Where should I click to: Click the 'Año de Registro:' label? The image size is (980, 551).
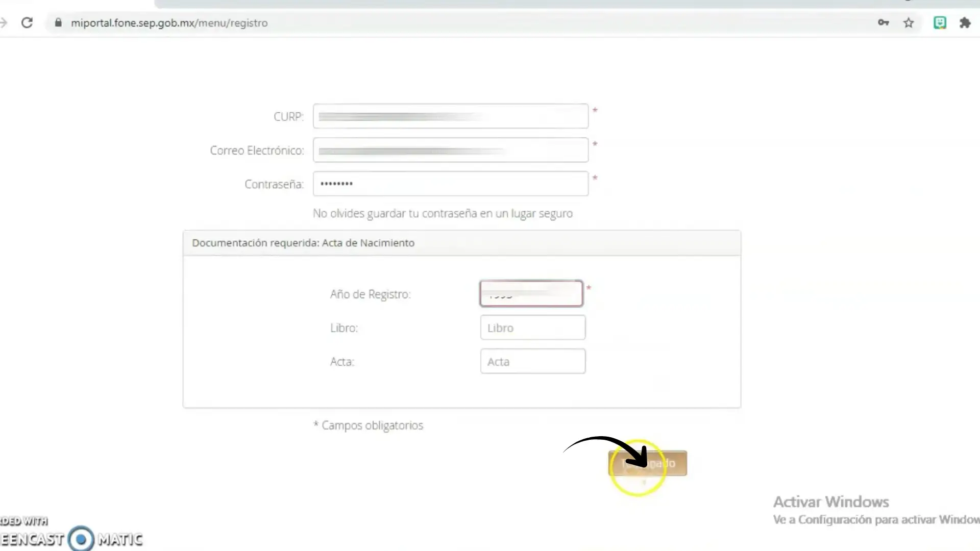tap(370, 294)
